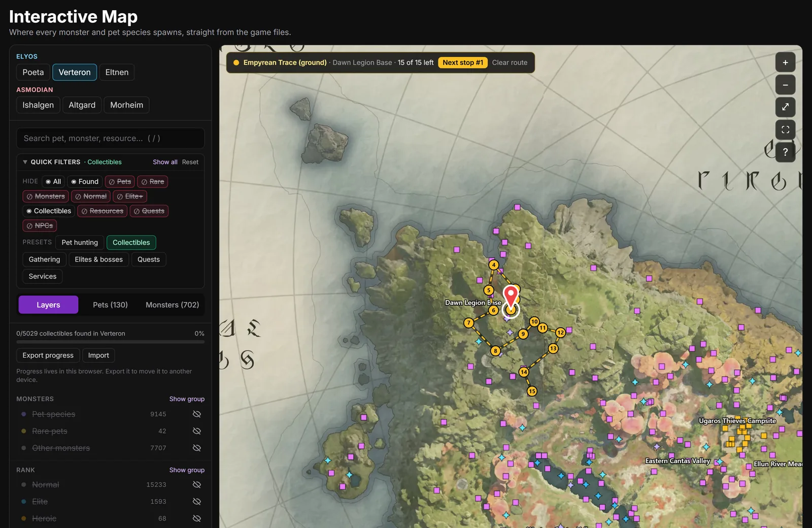Toggle the Pets hide filter chip
The image size is (812, 528).
tap(120, 182)
